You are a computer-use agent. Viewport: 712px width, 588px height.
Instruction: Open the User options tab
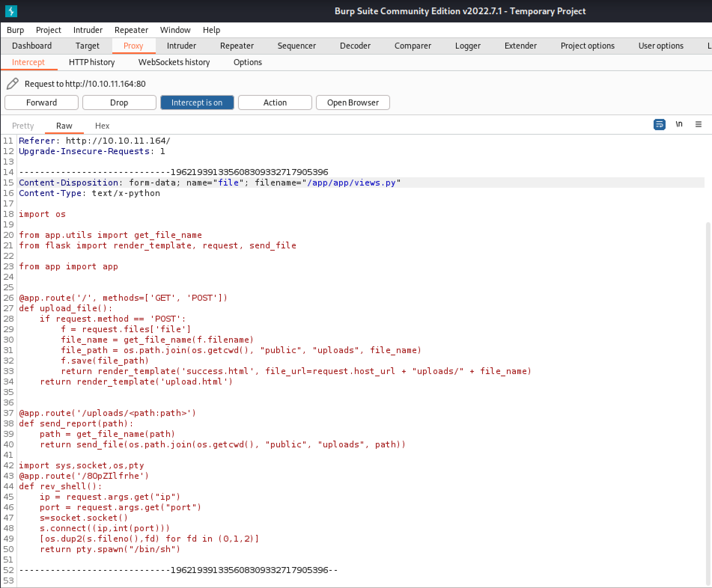tap(661, 46)
